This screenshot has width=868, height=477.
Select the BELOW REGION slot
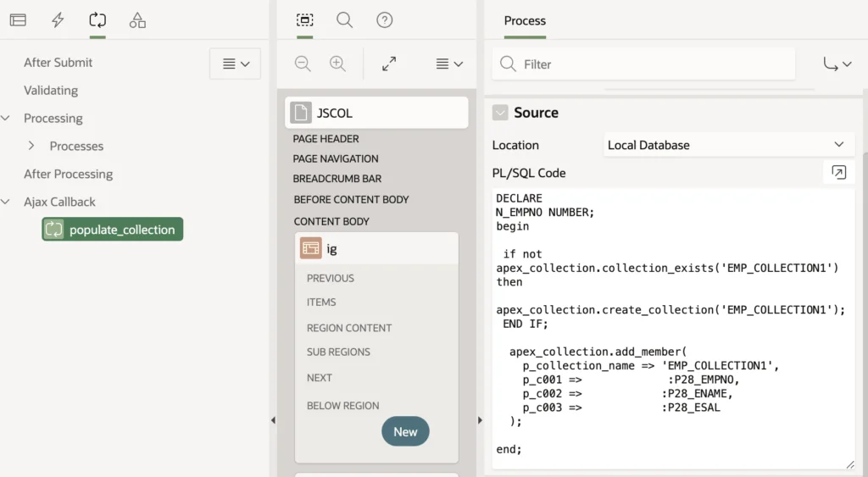point(342,406)
